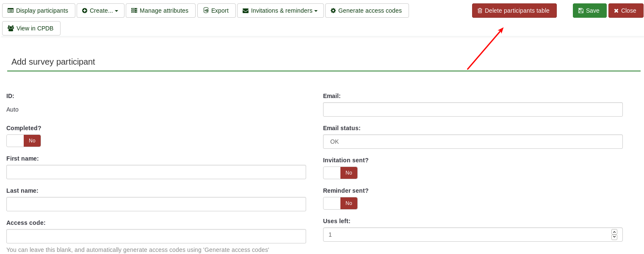Click the Last name text field

156,204
